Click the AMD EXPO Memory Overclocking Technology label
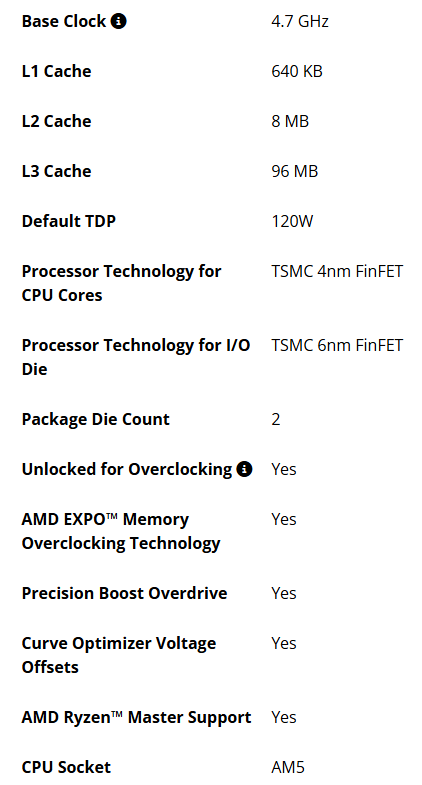This screenshot has height=785, width=422. 121,531
